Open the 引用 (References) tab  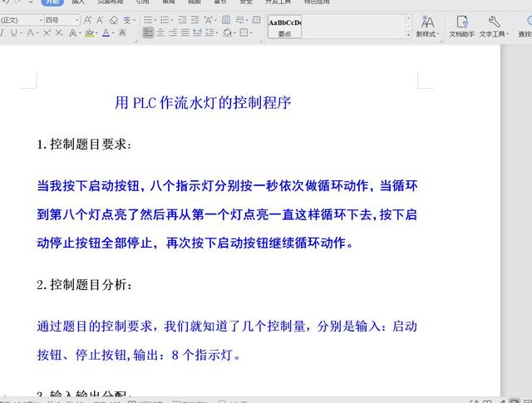pos(142,2)
